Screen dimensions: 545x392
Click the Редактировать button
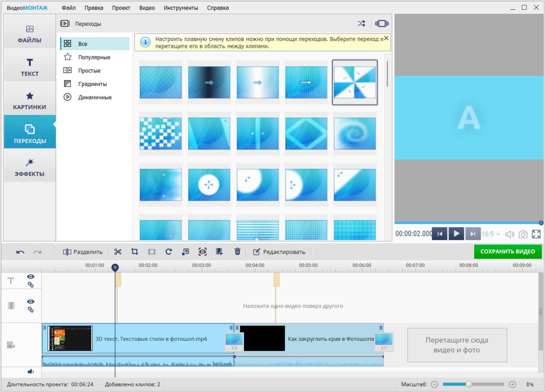pos(279,252)
